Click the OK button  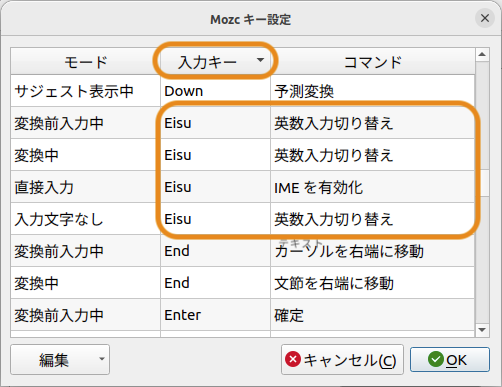pyautogui.click(x=450, y=360)
